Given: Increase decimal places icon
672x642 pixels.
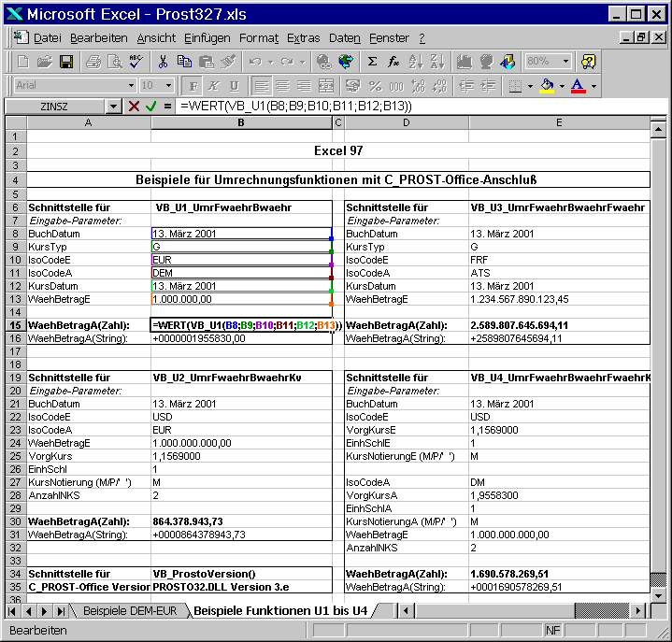Looking at the screenshot, I should coord(419,86).
